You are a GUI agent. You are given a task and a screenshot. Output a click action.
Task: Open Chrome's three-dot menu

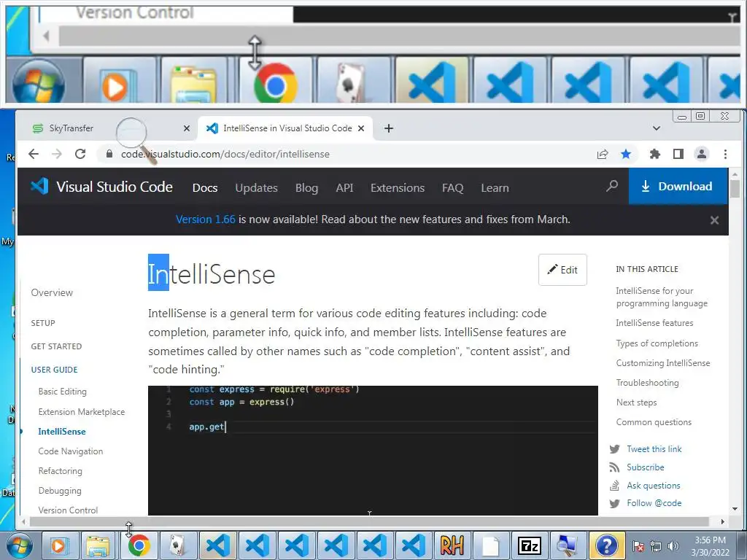725,154
